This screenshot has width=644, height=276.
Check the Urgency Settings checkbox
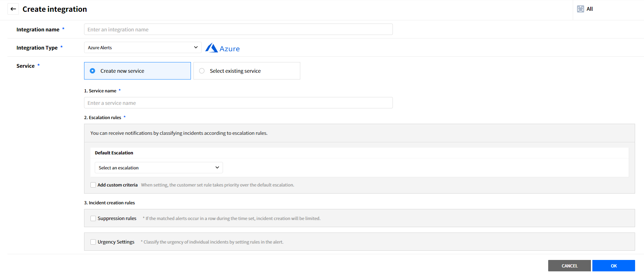point(93,242)
